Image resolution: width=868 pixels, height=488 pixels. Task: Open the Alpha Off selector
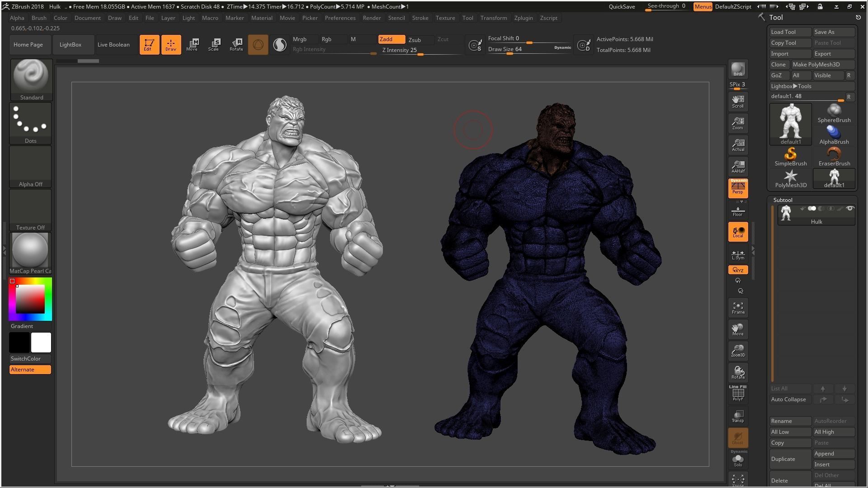[x=30, y=166]
